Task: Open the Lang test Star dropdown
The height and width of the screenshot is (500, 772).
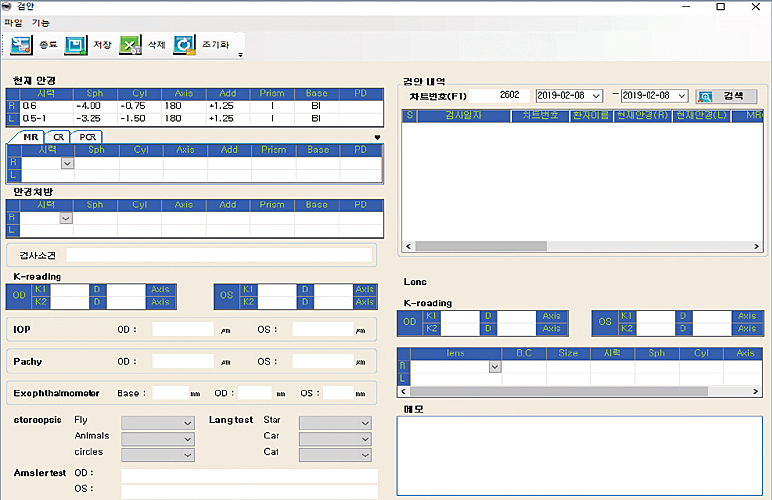Action: click(x=335, y=423)
